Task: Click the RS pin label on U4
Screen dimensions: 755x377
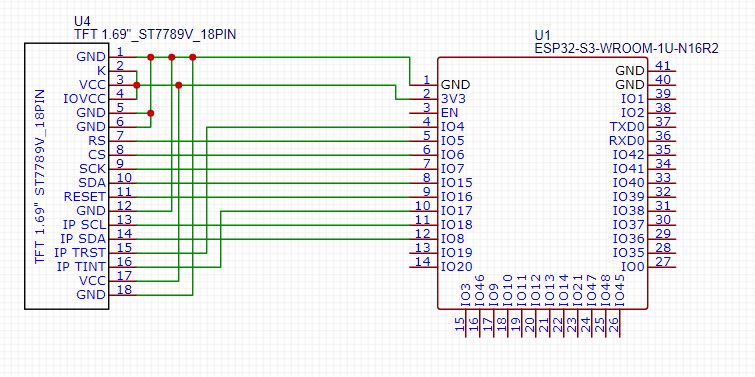Action: click(97, 141)
